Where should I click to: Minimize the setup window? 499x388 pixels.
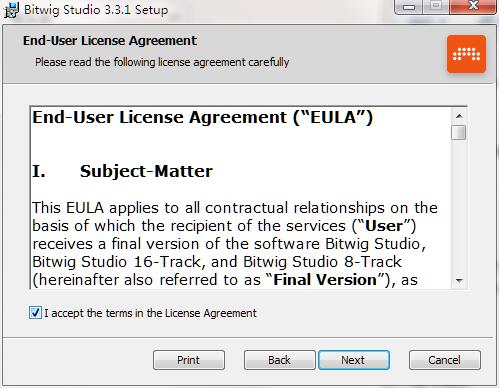(409, 7)
